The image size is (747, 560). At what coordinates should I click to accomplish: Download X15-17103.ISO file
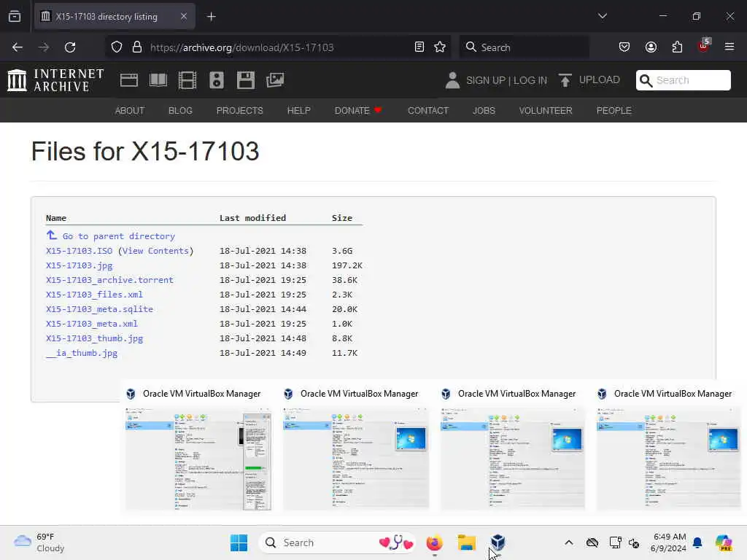(x=79, y=251)
